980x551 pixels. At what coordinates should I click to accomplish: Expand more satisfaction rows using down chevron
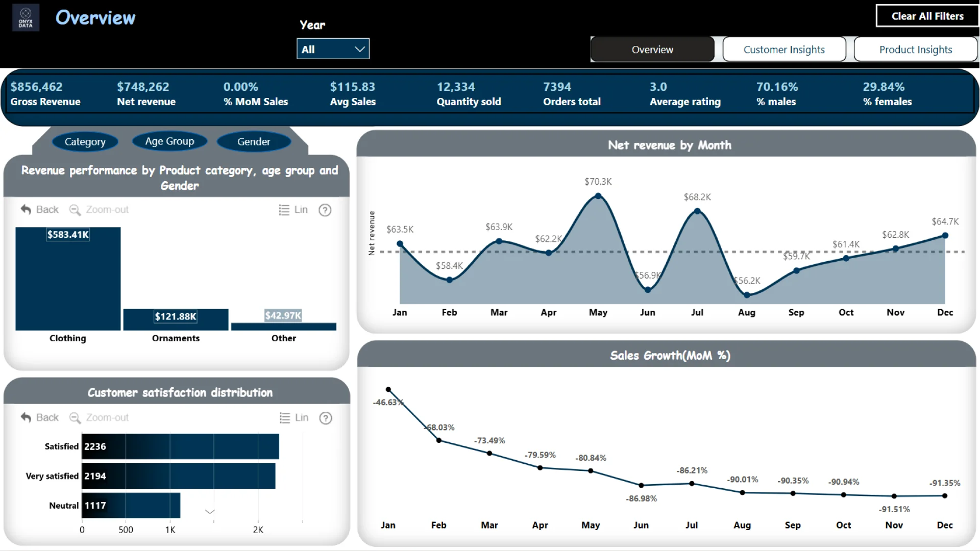point(210,511)
